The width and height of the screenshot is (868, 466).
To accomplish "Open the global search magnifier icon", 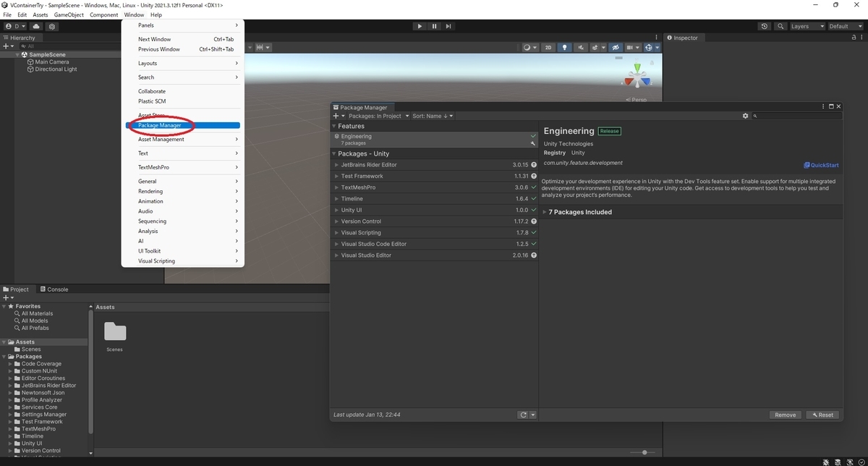I will coord(780,26).
